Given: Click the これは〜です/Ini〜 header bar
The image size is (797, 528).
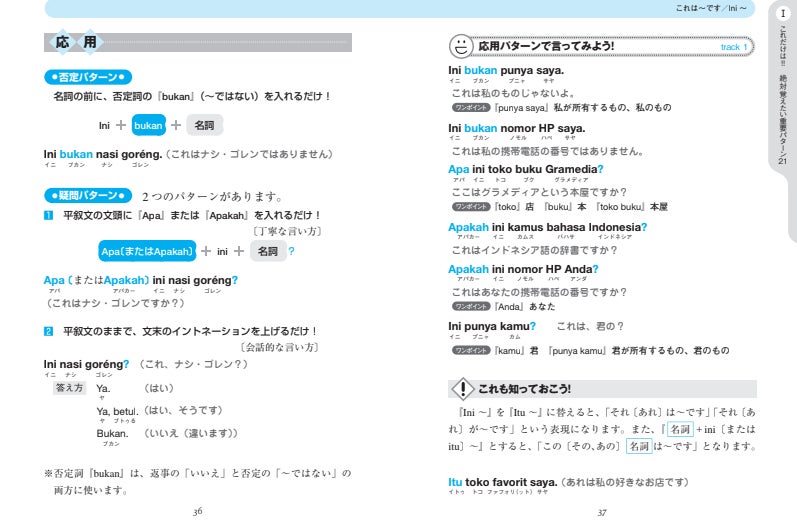Looking at the screenshot, I should pos(400,8).
